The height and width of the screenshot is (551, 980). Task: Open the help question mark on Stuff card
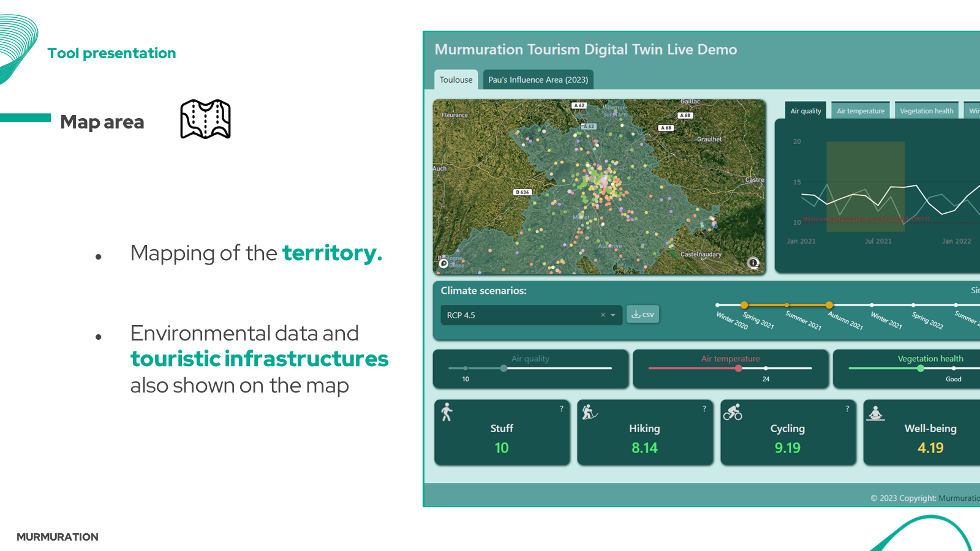click(x=562, y=409)
